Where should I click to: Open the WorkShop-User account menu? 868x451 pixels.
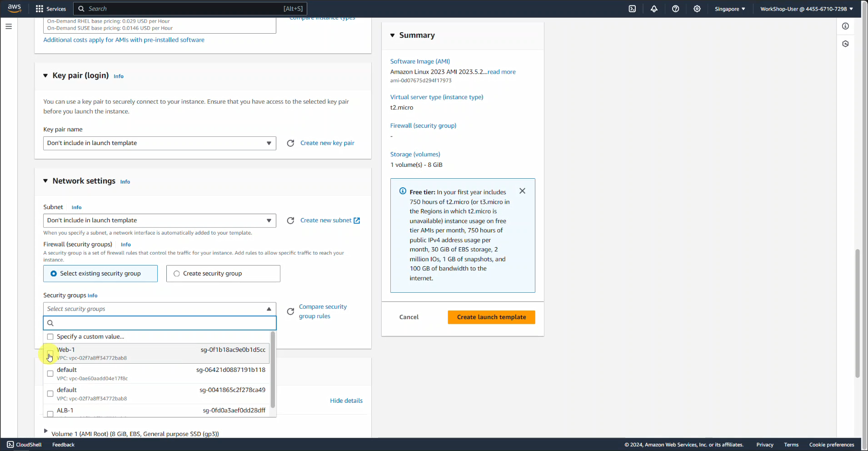coord(807,9)
